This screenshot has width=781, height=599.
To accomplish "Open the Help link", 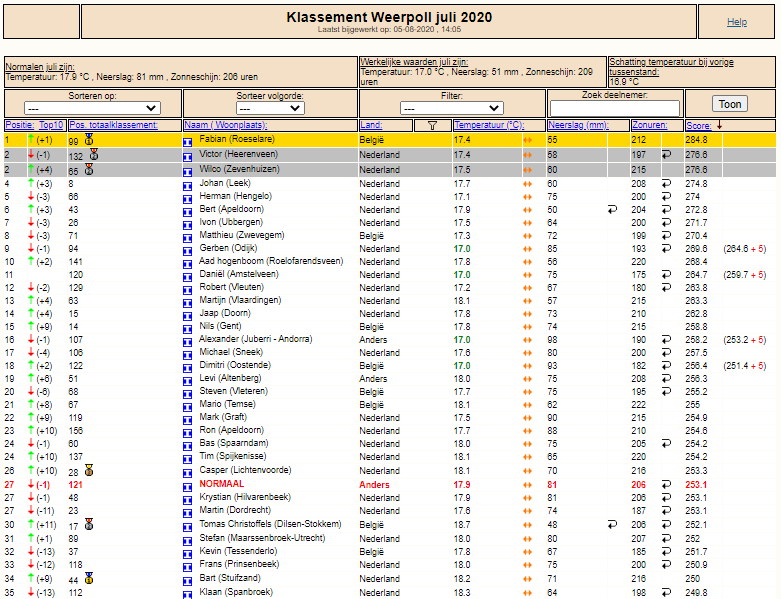I will 737,22.
